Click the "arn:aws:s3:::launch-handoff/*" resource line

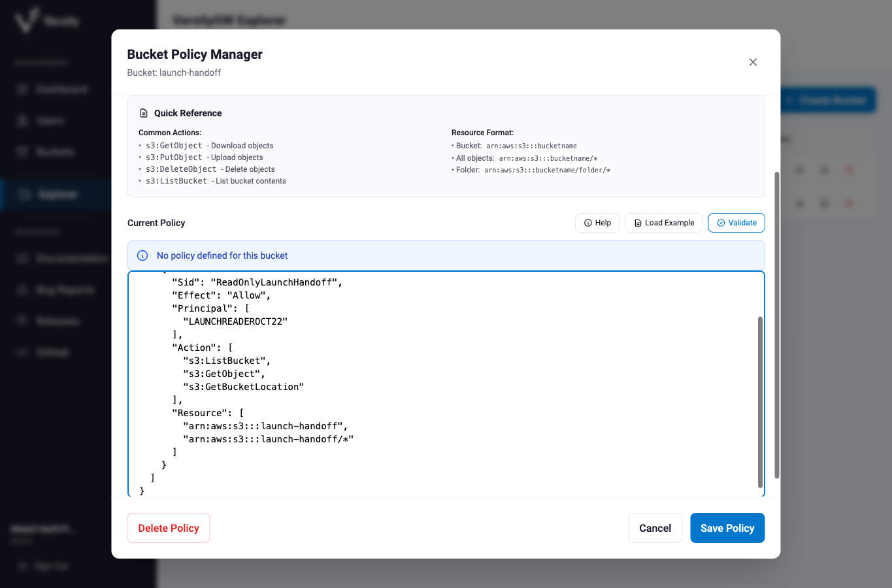click(269, 439)
